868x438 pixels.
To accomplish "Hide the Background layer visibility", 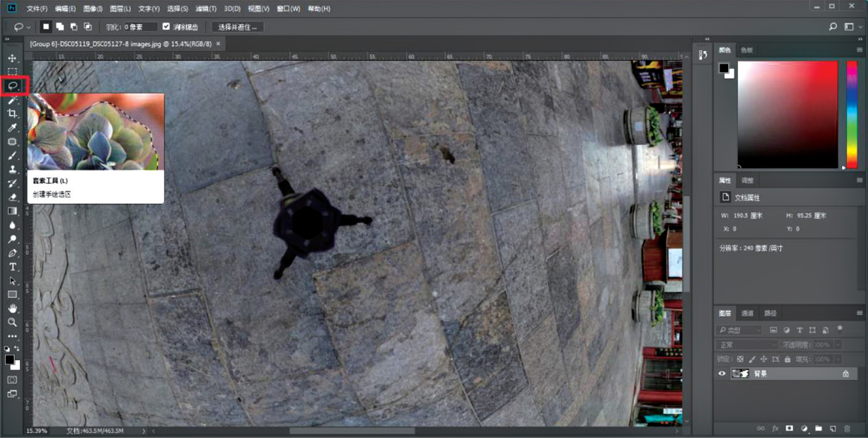I will (x=722, y=374).
